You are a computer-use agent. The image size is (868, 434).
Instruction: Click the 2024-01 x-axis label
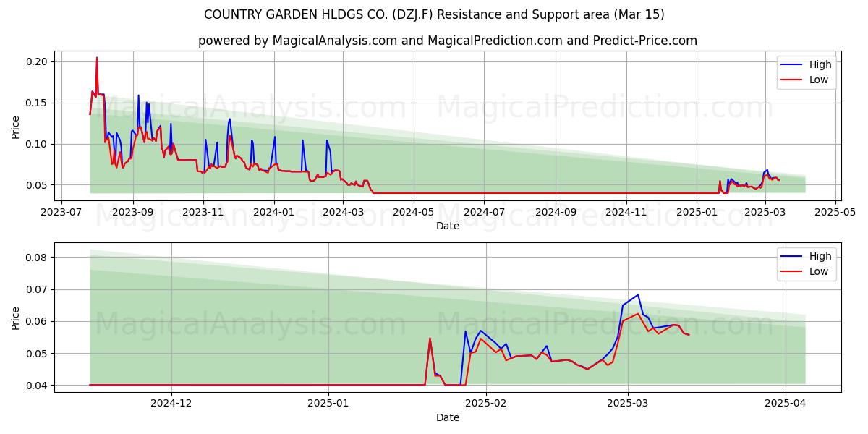click(274, 212)
